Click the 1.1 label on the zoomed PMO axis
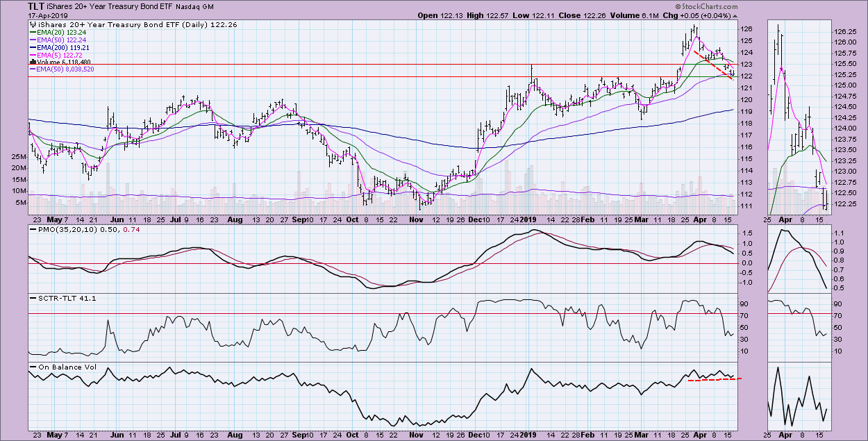868x441 pixels. tap(840, 233)
